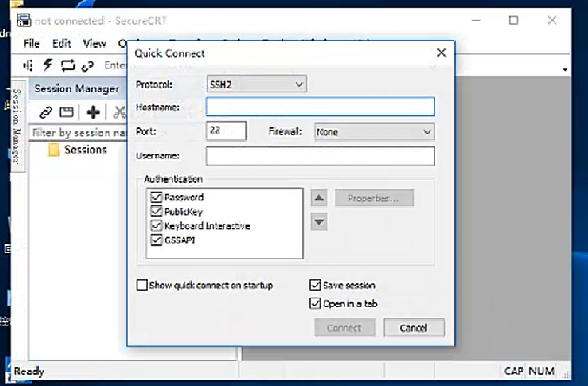This screenshot has height=386, width=588.
Task: Click the Reconnect arrows toolbar icon
Action: (x=68, y=65)
